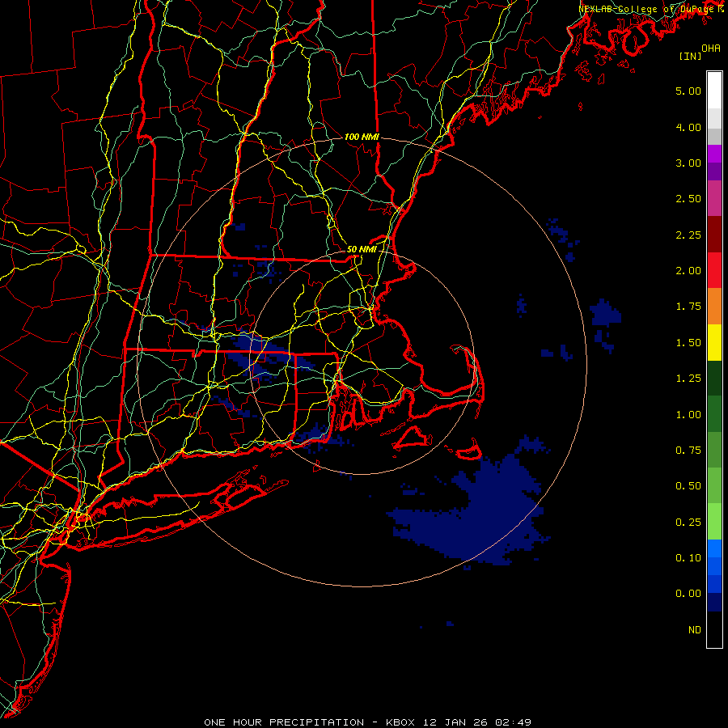This screenshot has width=728, height=728.
Task: Select the light blue swatch above 0.10
Action: (714, 548)
